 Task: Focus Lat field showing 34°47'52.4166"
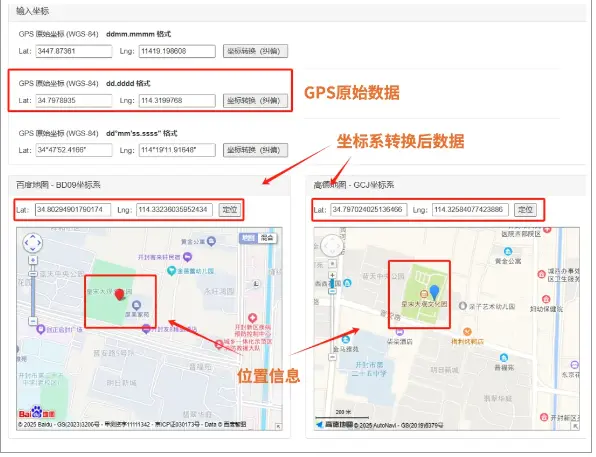tap(74, 150)
